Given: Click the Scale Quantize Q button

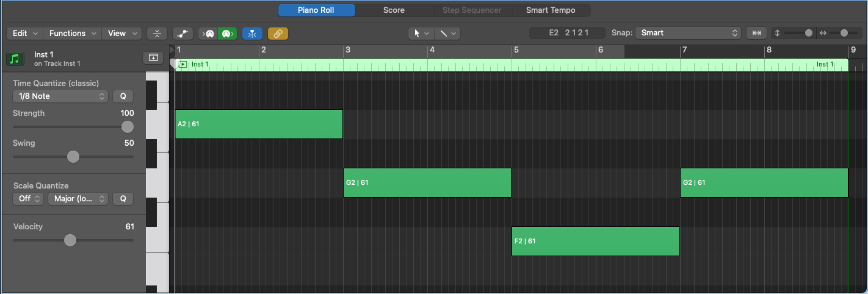Looking at the screenshot, I should (123, 199).
